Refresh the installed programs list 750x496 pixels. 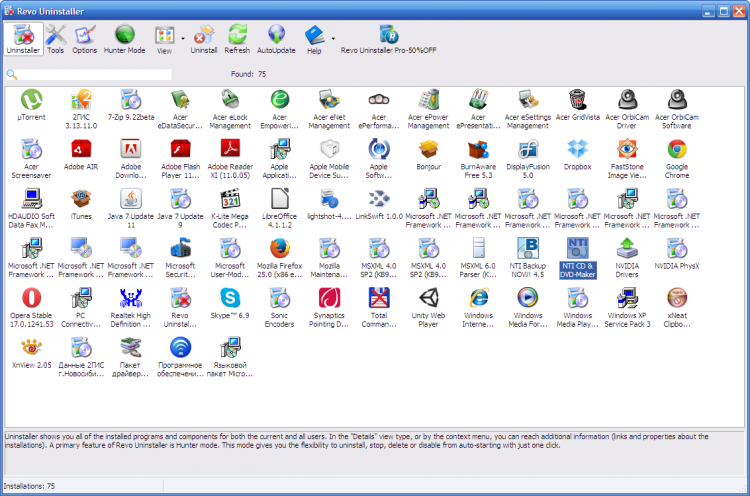(237, 39)
